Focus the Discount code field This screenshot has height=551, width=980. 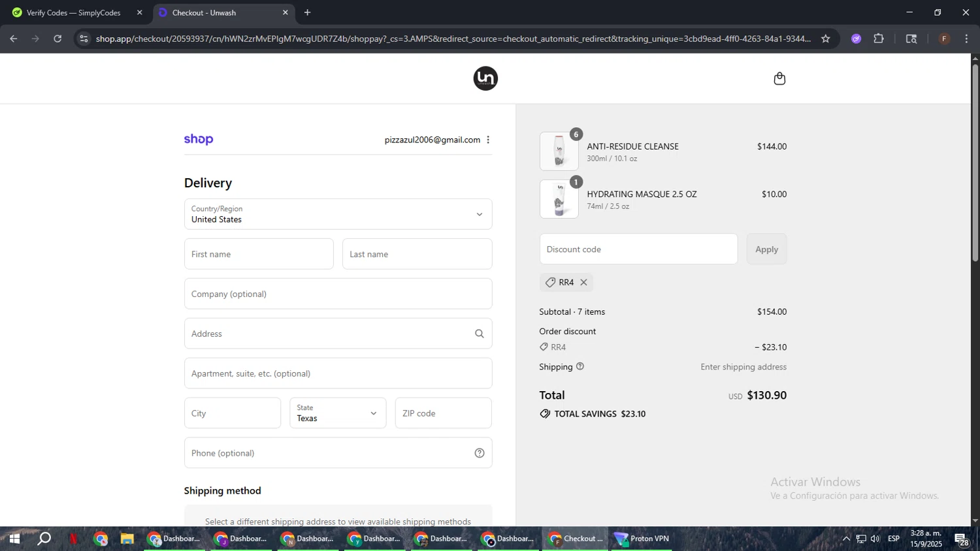638,249
